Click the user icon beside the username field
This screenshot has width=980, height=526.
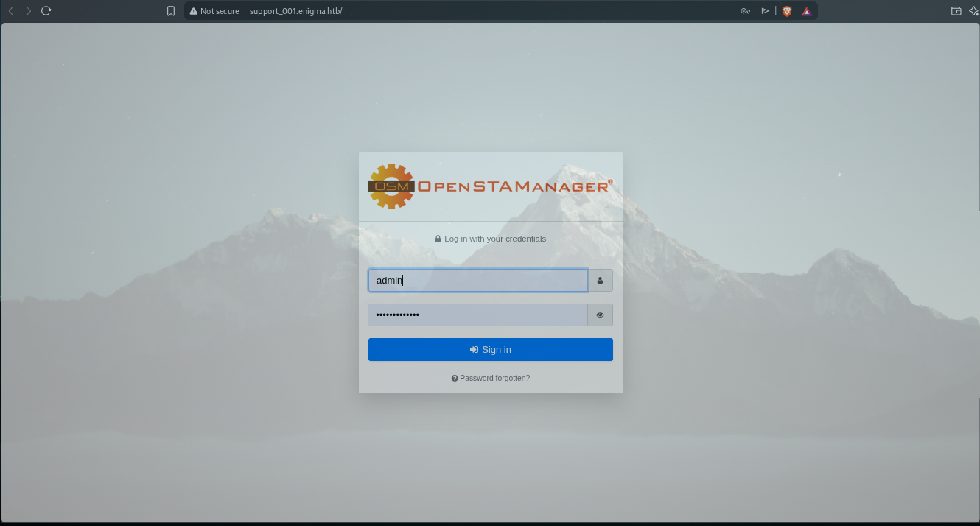pos(600,281)
